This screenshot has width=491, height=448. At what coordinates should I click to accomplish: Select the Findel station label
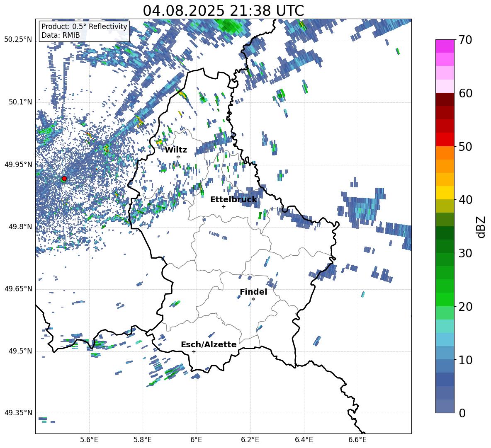point(253,292)
